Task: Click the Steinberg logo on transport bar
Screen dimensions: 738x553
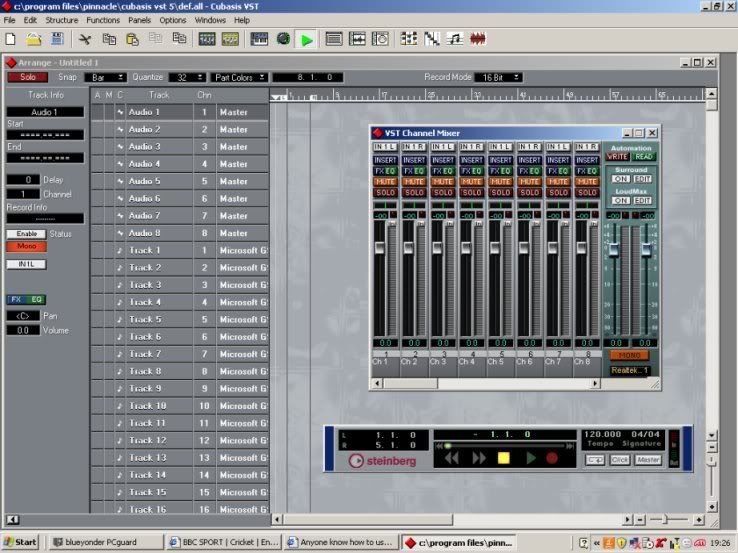Action: point(383,461)
